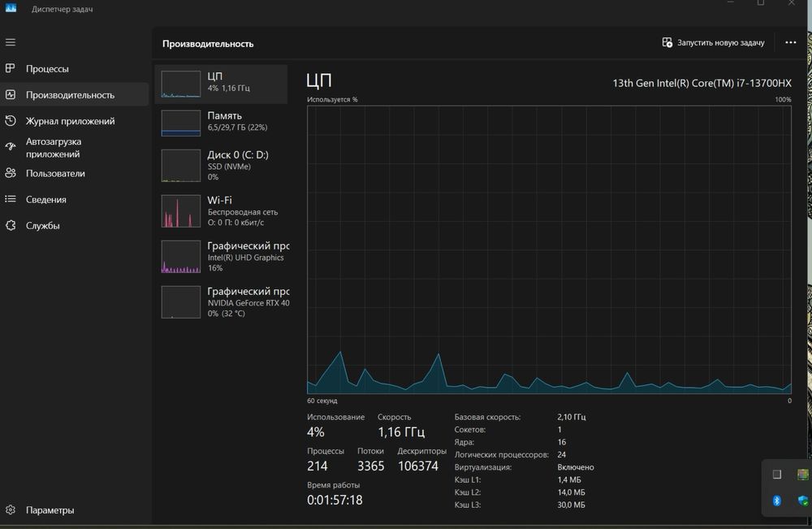Click the 106374 descriptors count

click(418, 466)
